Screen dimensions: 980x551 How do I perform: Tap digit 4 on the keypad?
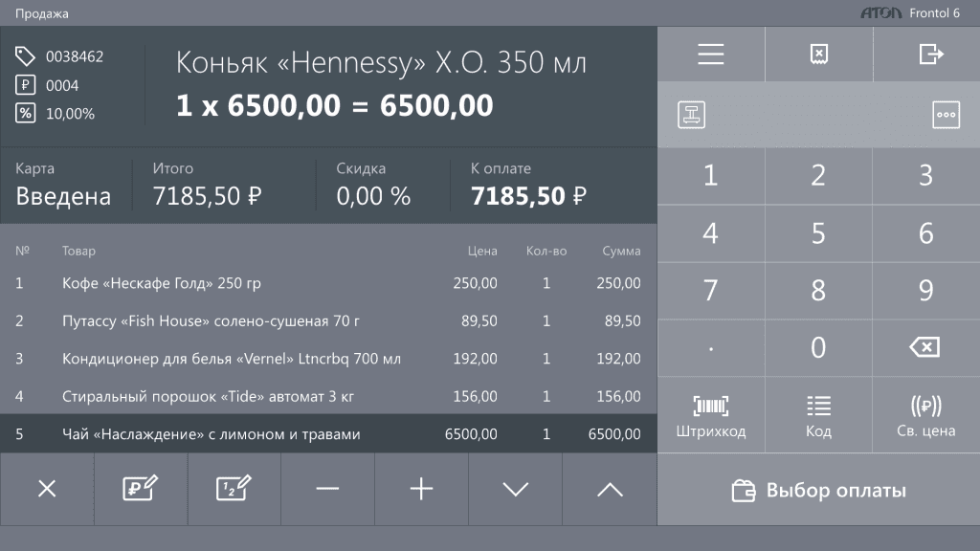(711, 233)
